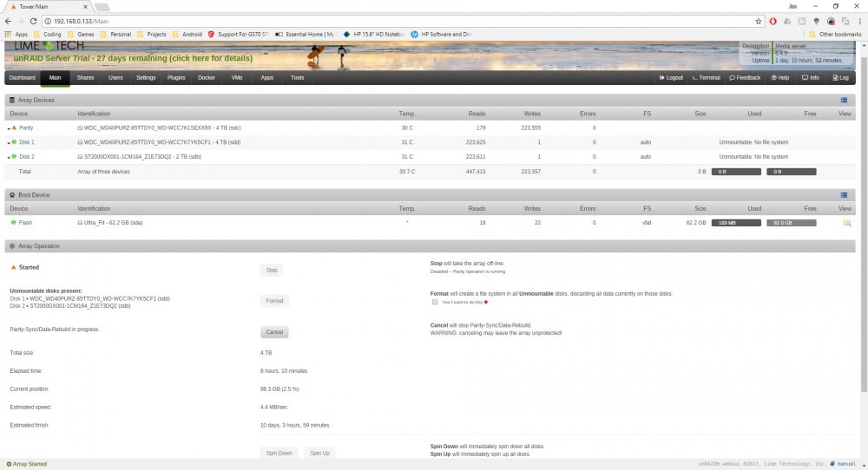Go back in the browser

(x=8, y=21)
